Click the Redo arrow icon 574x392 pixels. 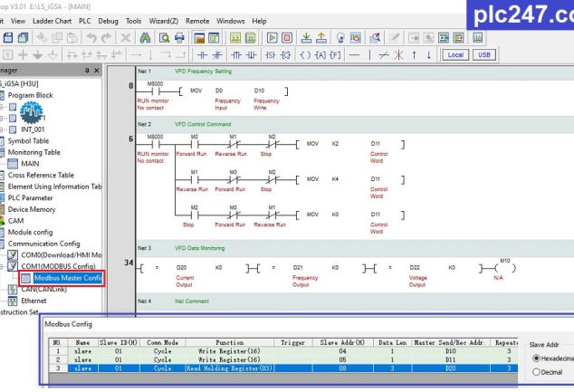coord(107,38)
